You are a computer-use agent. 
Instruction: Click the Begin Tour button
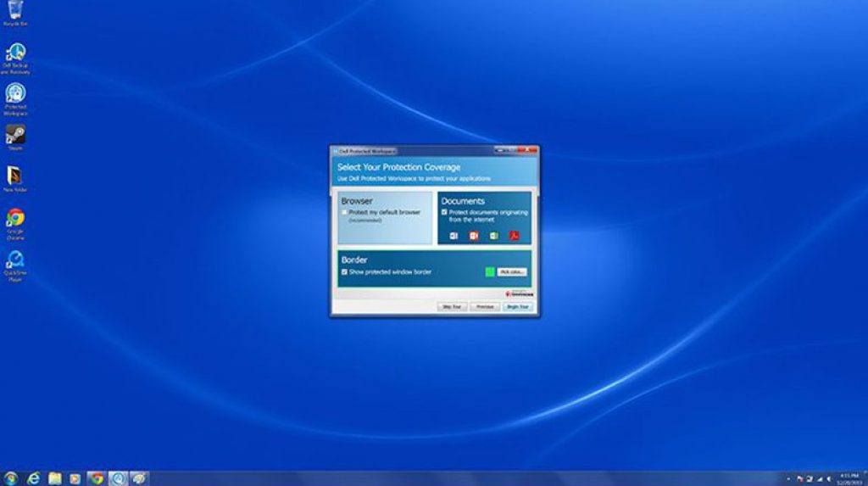click(x=518, y=306)
